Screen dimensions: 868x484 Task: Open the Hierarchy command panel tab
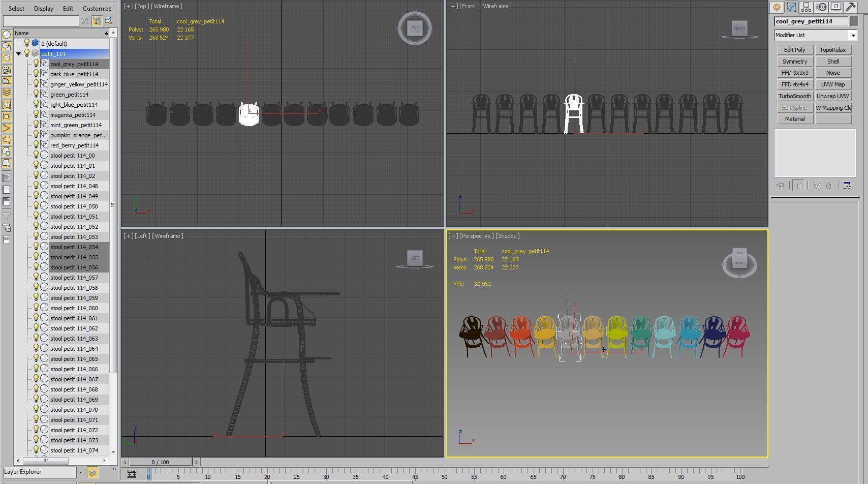pyautogui.click(x=806, y=7)
